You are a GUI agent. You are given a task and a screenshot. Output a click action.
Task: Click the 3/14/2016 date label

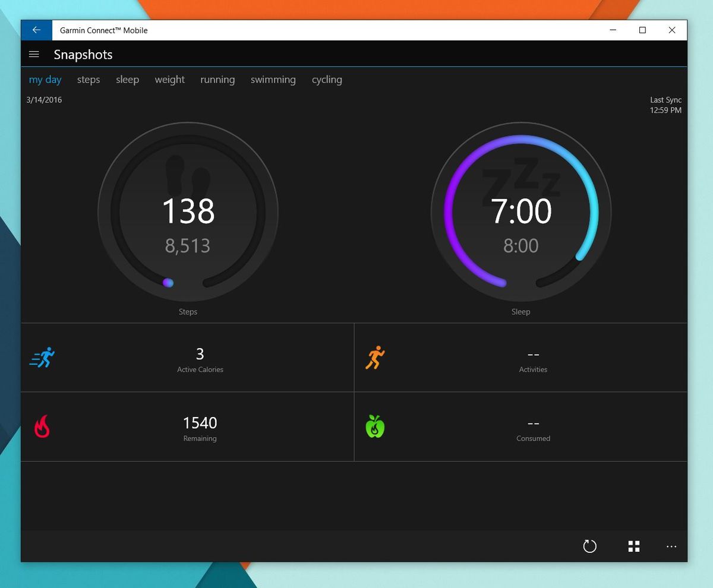(x=44, y=100)
